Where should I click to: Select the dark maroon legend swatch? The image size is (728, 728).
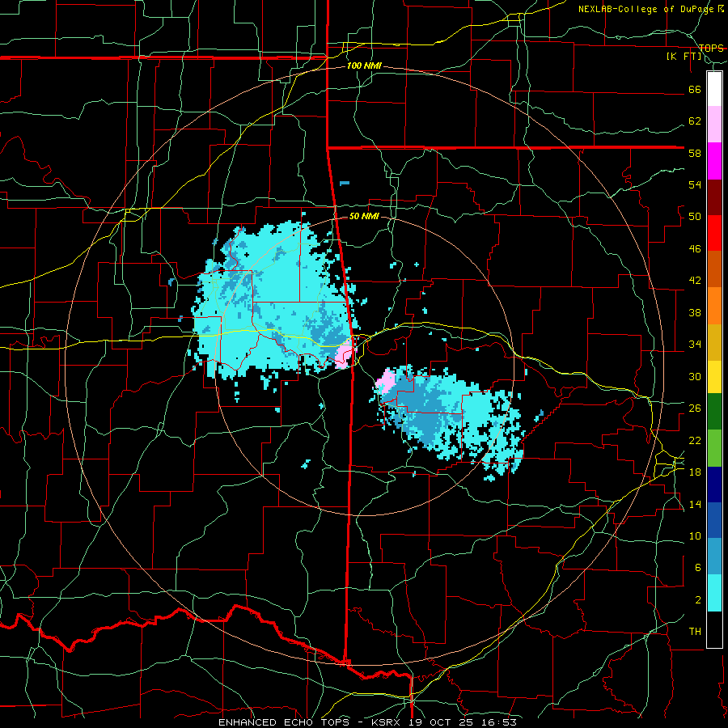click(x=714, y=197)
